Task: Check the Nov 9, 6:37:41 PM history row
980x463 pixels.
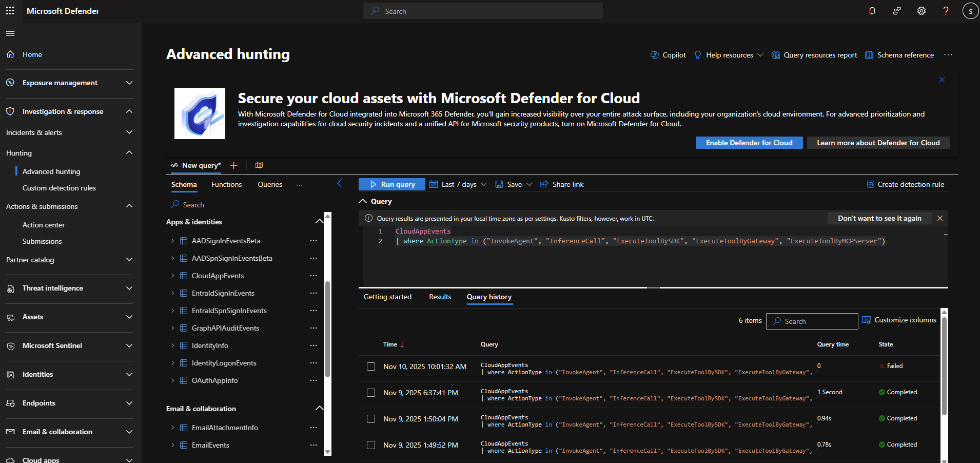Action: (x=371, y=393)
